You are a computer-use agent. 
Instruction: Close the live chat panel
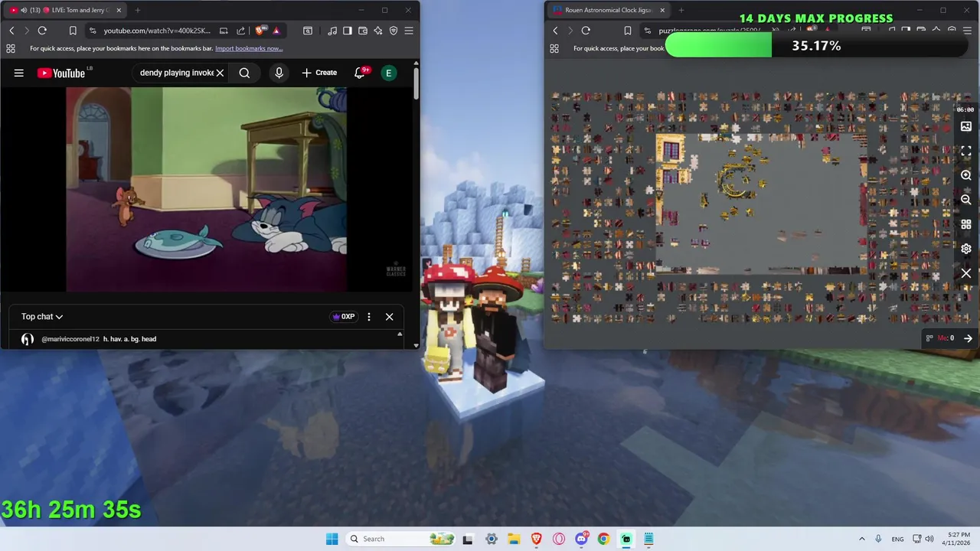(389, 317)
